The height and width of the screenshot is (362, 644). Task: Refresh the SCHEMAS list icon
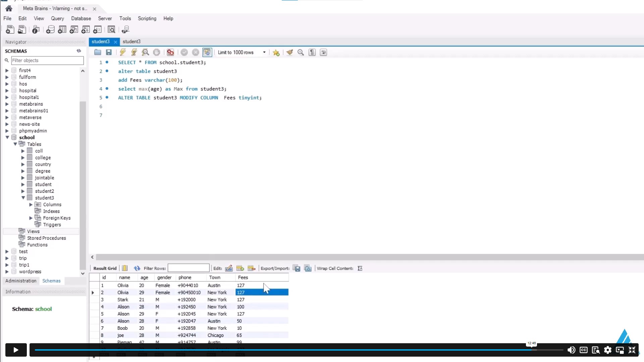tap(79, 51)
